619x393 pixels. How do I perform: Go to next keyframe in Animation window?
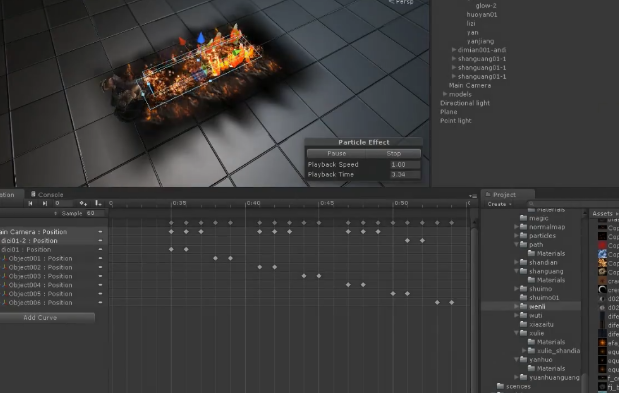pyautogui.click(x=45, y=203)
